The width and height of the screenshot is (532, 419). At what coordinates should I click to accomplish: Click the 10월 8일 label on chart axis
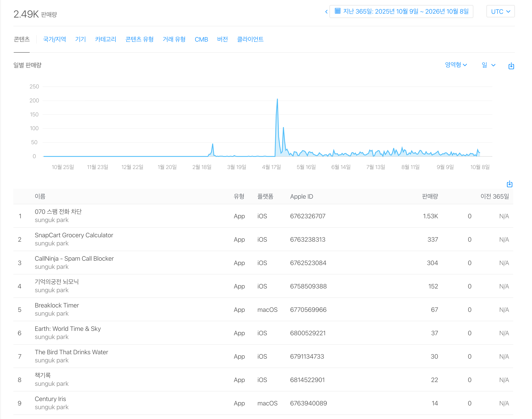coord(480,167)
